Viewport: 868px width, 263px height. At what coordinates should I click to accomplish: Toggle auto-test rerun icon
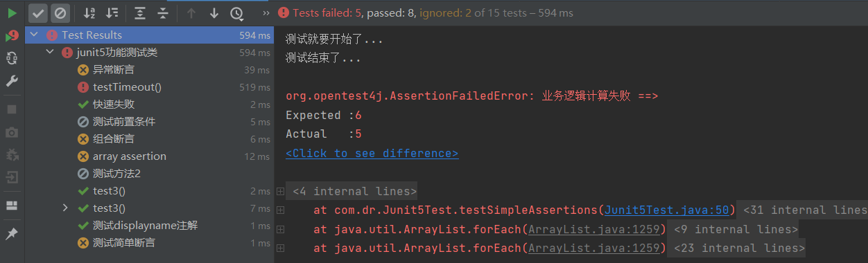point(12,59)
